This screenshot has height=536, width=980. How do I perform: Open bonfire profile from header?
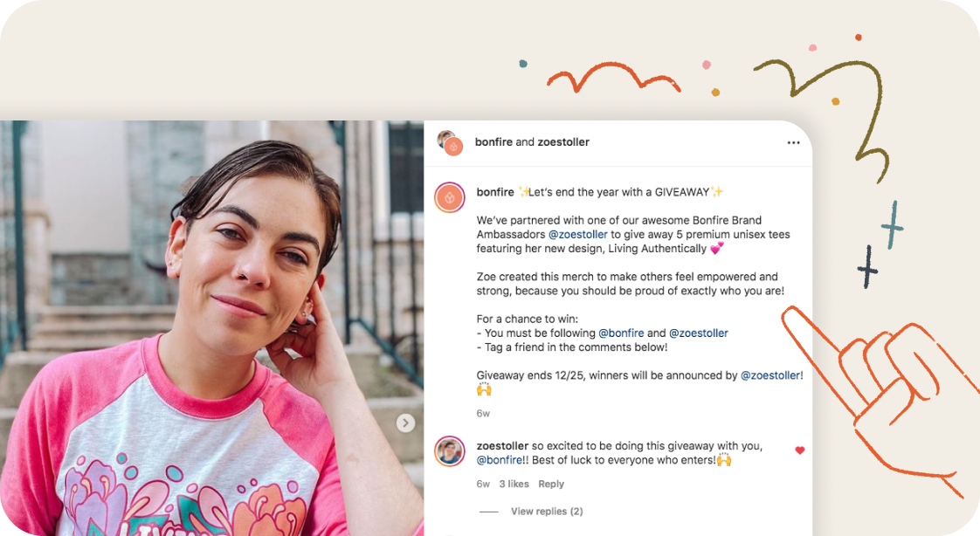tap(493, 141)
